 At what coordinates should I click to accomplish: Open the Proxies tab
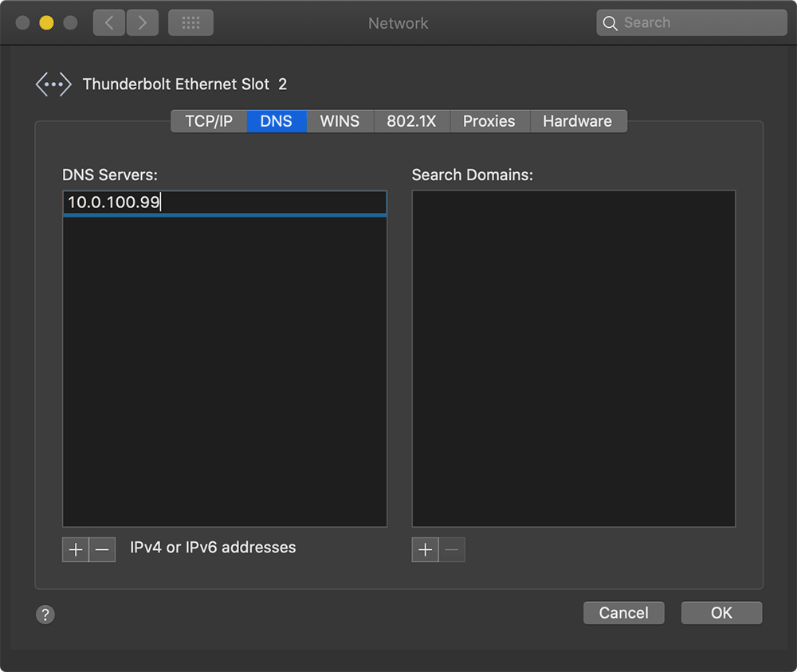[x=489, y=121]
